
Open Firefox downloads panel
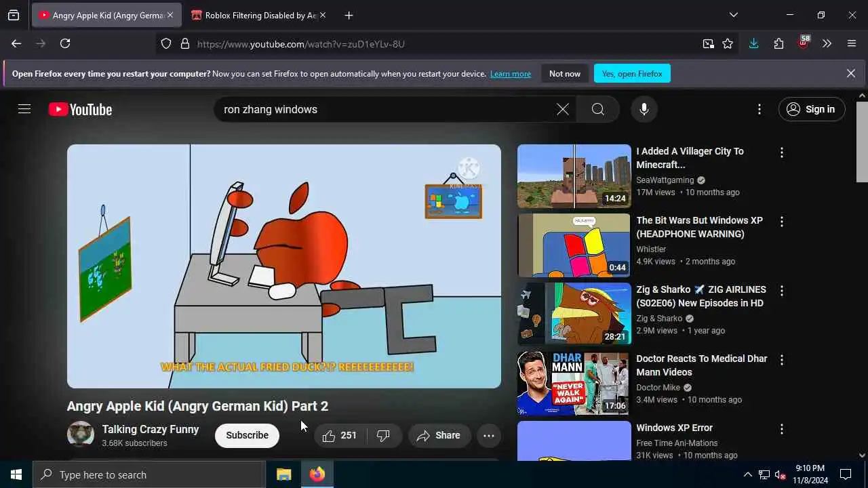(753, 43)
